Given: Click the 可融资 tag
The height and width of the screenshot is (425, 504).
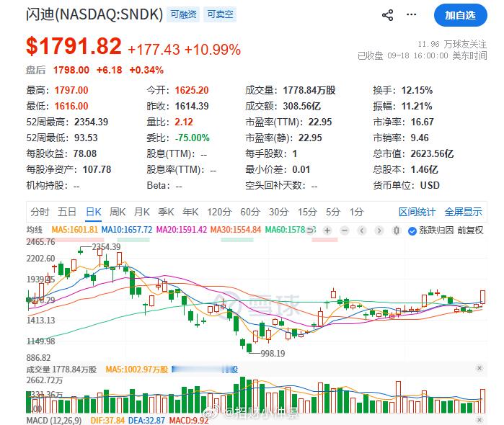Looking at the screenshot, I should pos(183,14).
